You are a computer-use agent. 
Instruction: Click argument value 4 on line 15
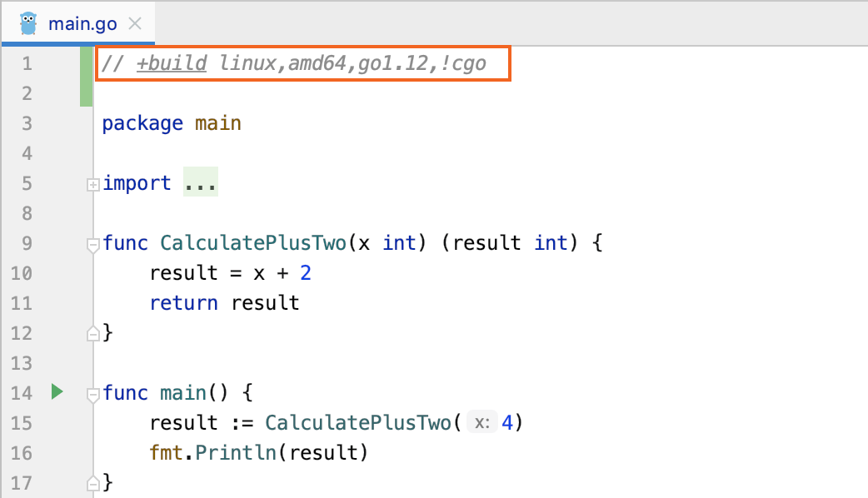[507, 423]
